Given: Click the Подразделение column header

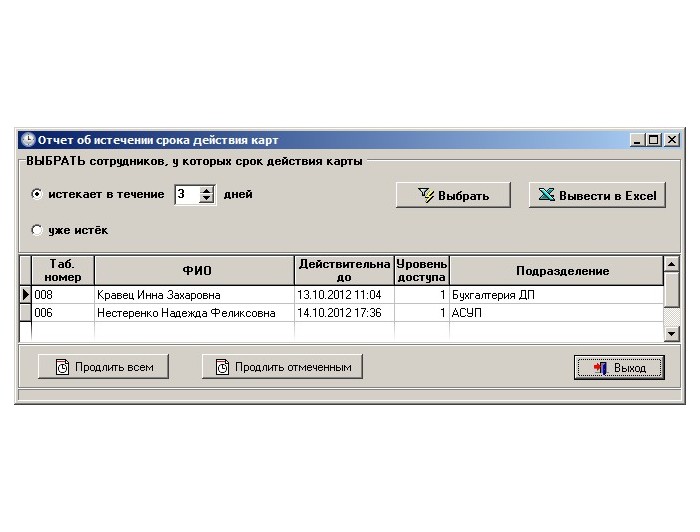Looking at the screenshot, I should [557, 270].
